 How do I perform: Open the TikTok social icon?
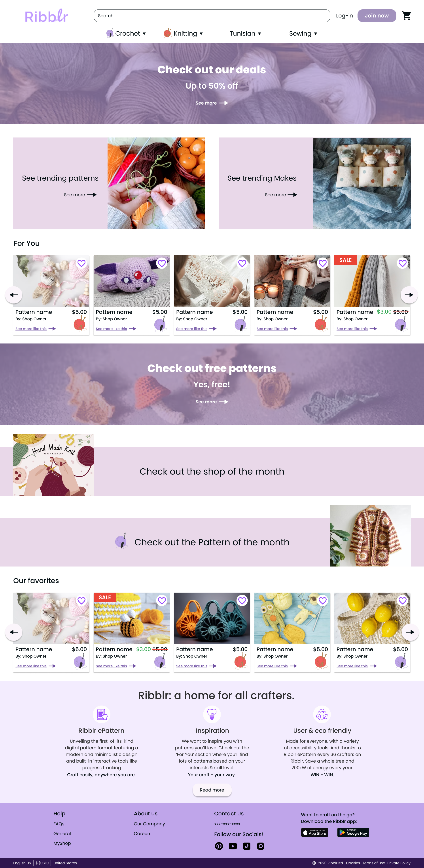(246, 846)
